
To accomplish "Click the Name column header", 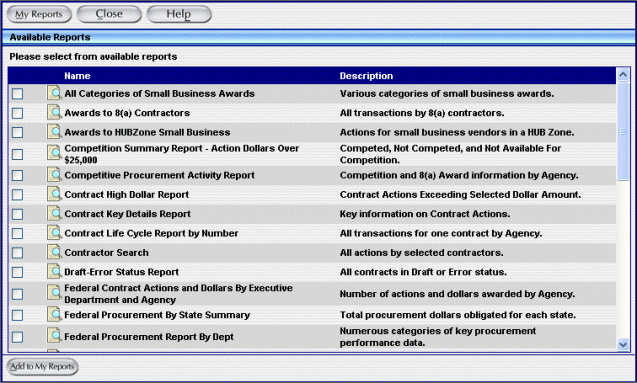I will coord(77,76).
